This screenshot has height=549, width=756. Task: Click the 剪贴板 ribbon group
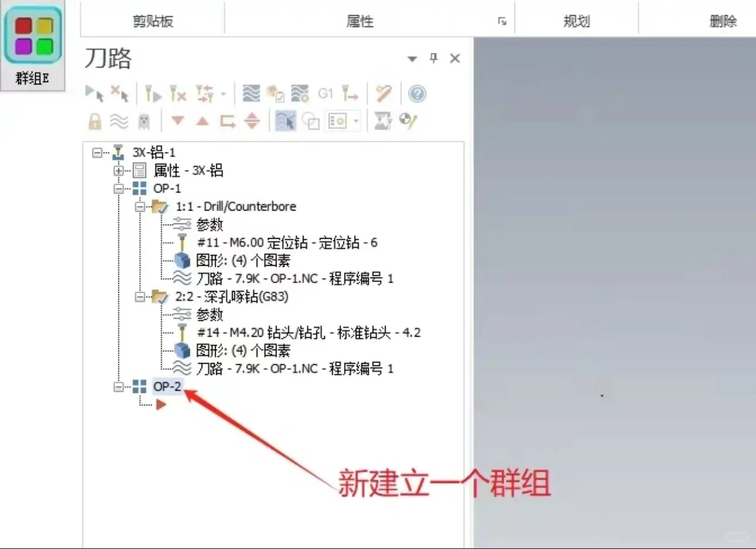click(152, 21)
